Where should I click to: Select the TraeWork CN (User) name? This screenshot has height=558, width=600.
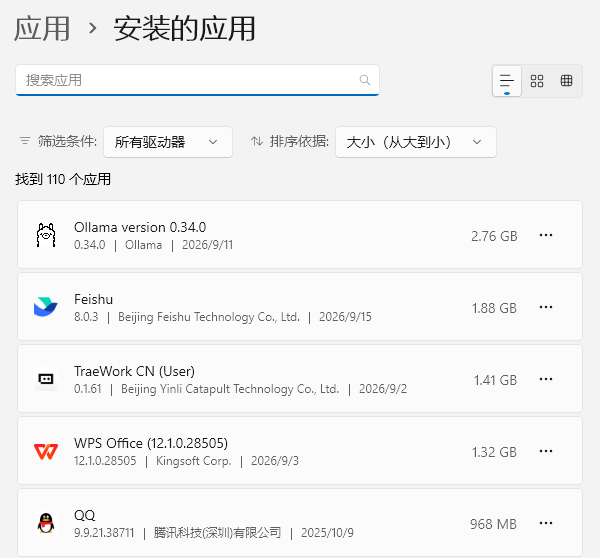pyautogui.click(x=134, y=371)
